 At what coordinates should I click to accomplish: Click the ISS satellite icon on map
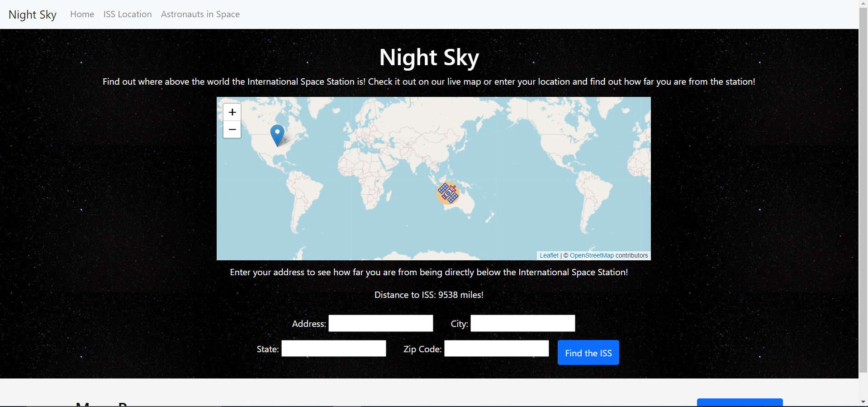[x=448, y=193]
